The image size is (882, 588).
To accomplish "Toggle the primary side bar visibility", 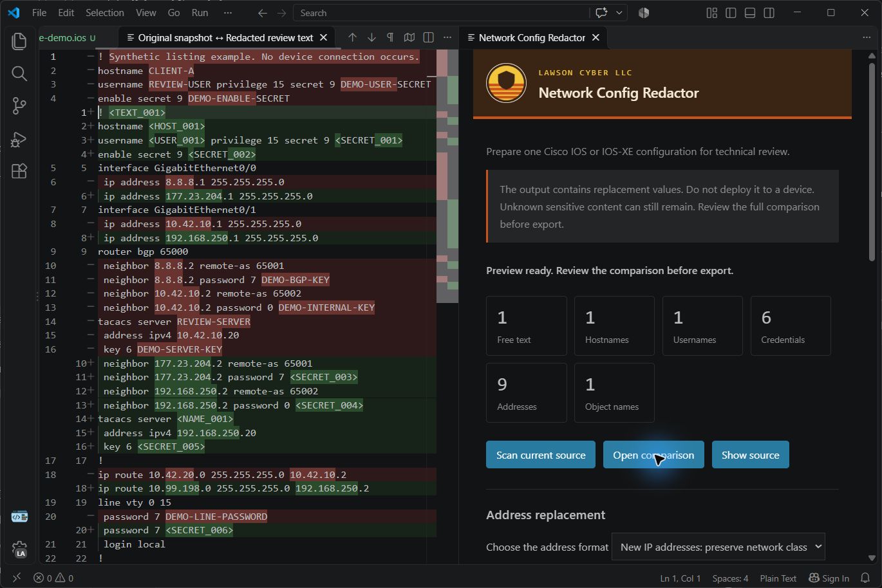I will click(x=731, y=13).
